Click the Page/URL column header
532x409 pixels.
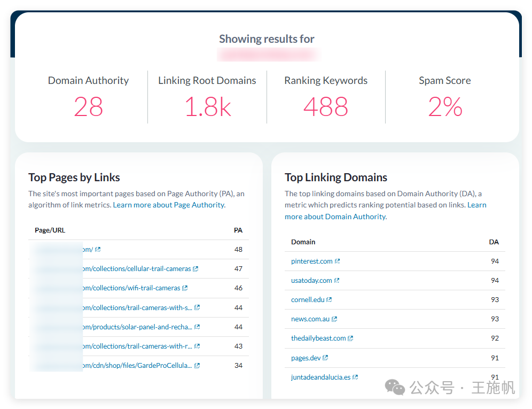50,230
